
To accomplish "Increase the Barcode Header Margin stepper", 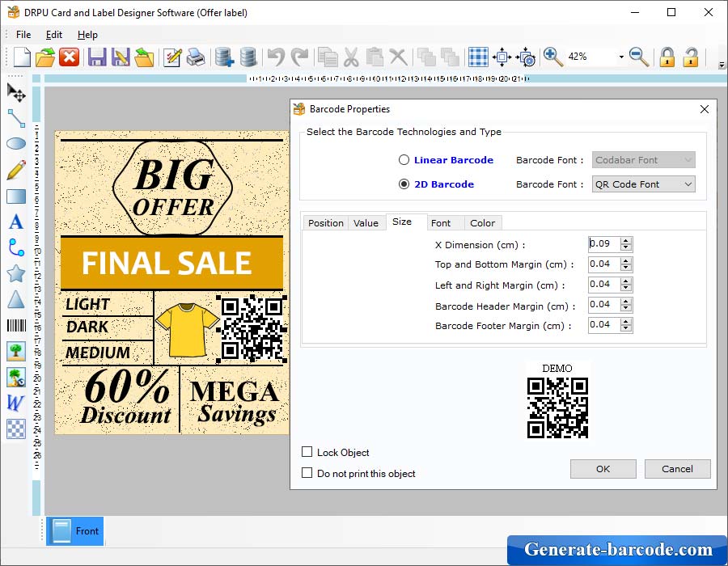I will tap(626, 301).
